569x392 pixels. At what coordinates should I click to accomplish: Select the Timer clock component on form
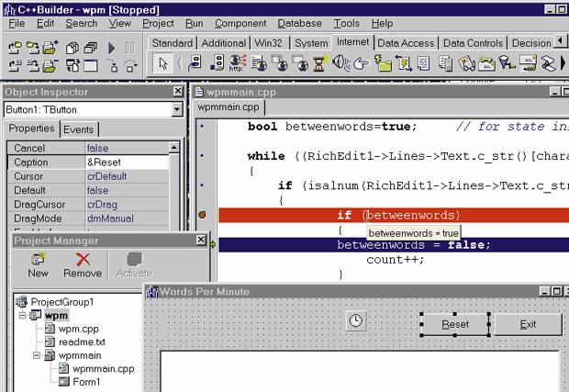(x=356, y=320)
